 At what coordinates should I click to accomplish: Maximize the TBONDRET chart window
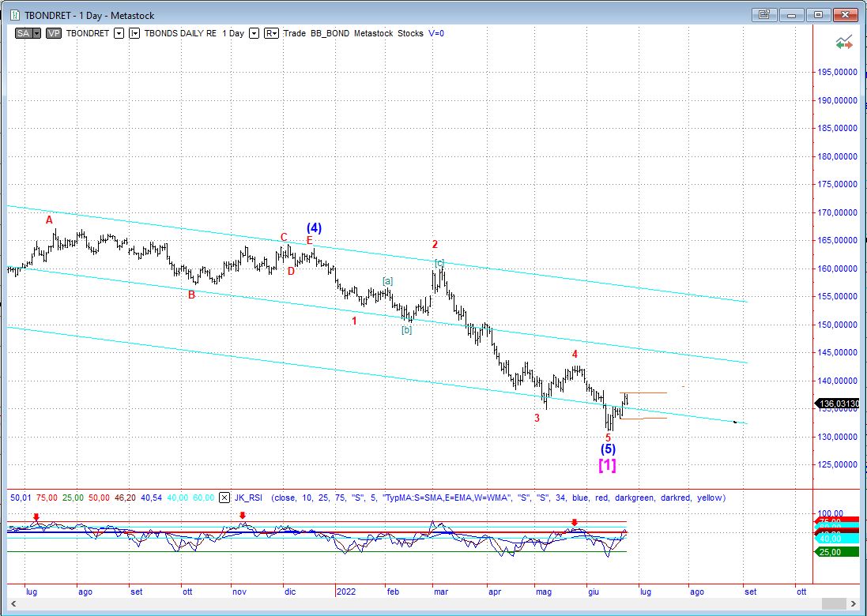click(819, 15)
